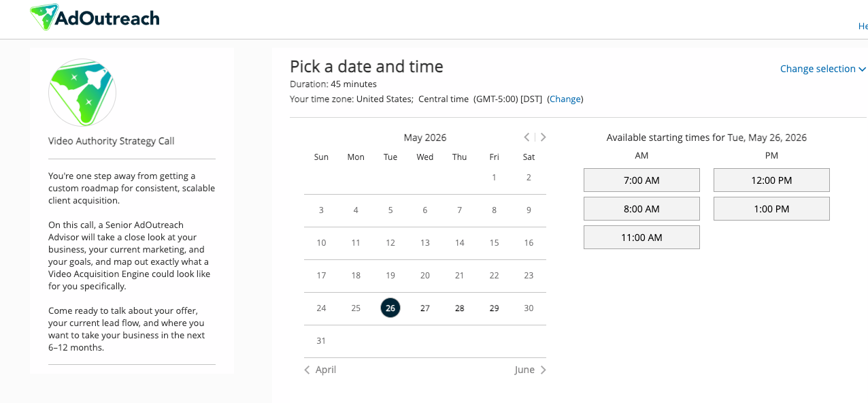This screenshot has height=403, width=868.
Task: Expand the Change selection dropdown
Action: 822,69
